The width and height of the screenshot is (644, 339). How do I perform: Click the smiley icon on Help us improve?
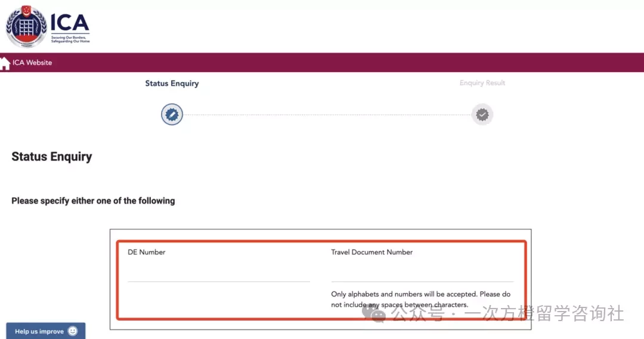tap(73, 331)
